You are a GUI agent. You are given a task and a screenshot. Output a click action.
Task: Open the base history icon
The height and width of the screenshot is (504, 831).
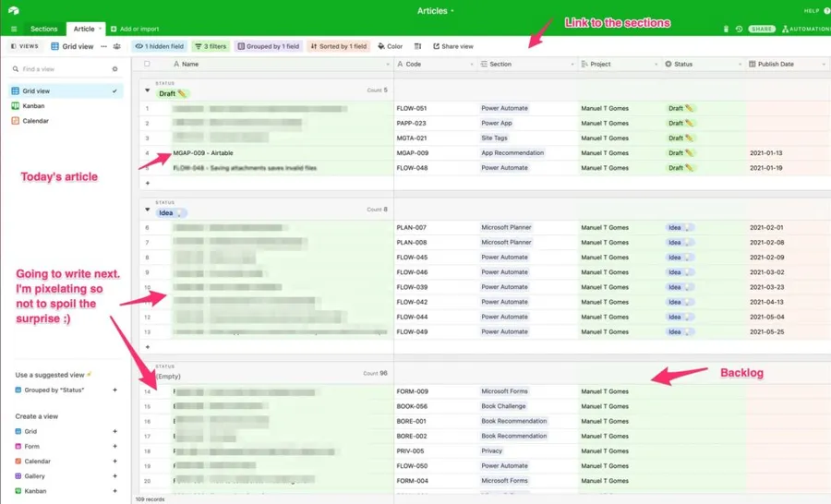739,30
